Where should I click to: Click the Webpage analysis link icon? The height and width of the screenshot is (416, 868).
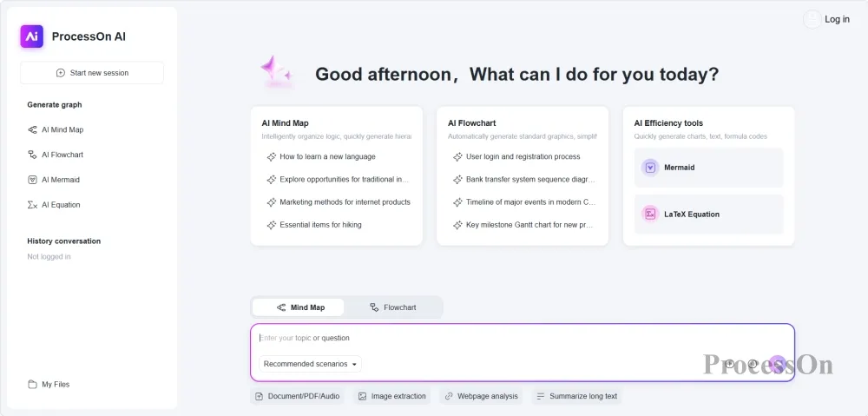coord(449,396)
